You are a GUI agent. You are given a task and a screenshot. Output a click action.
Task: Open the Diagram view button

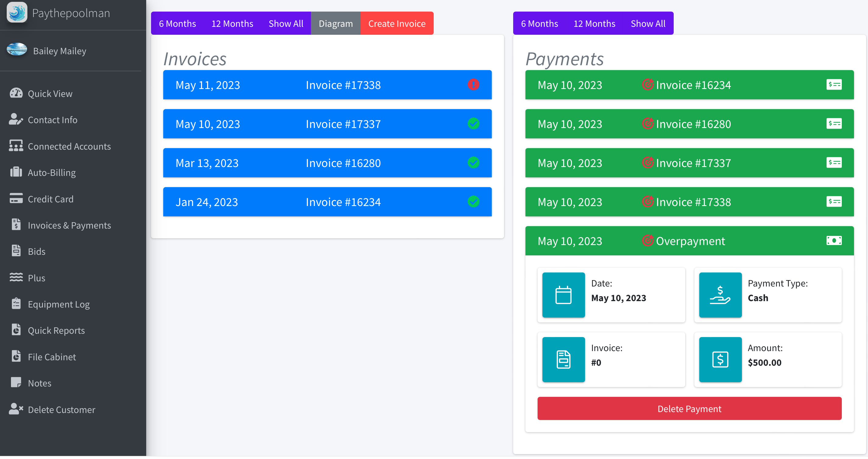335,23
